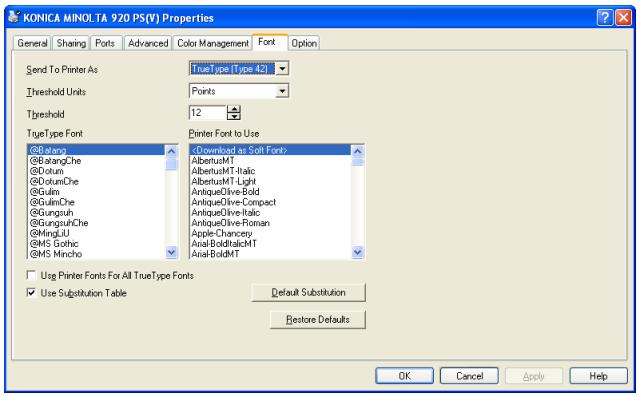637x396 pixels.
Task: Click the printer icon in title bar
Action: [14, 17]
